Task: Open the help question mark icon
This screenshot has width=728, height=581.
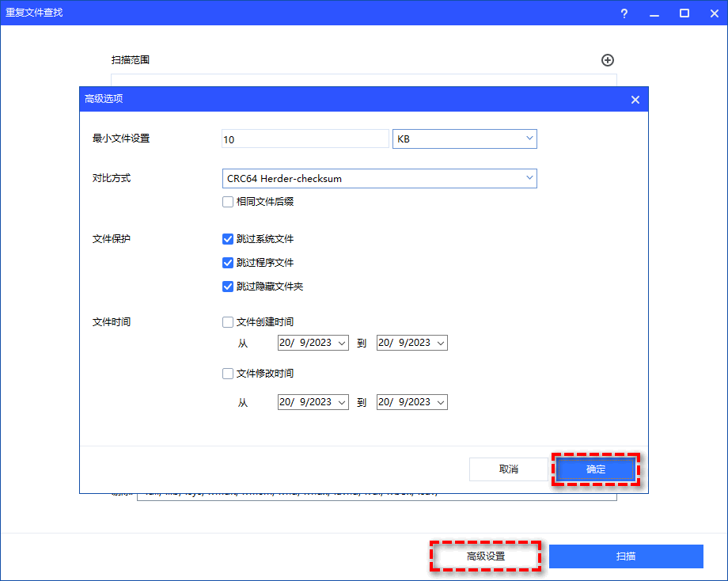Action: tap(624, 13)
